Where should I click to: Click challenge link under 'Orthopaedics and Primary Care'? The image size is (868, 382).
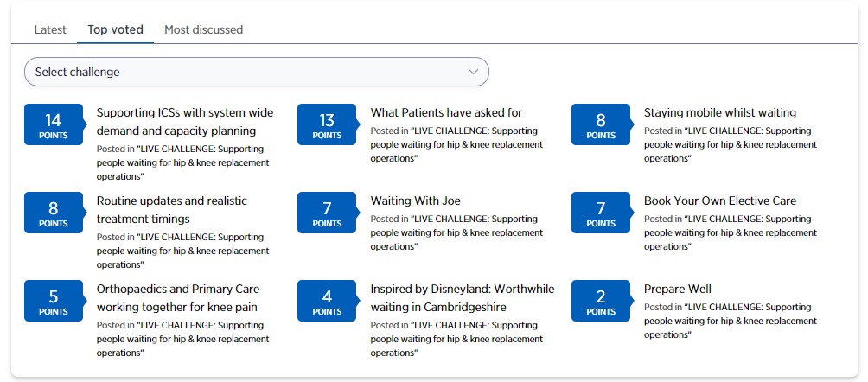click(182, 340)
